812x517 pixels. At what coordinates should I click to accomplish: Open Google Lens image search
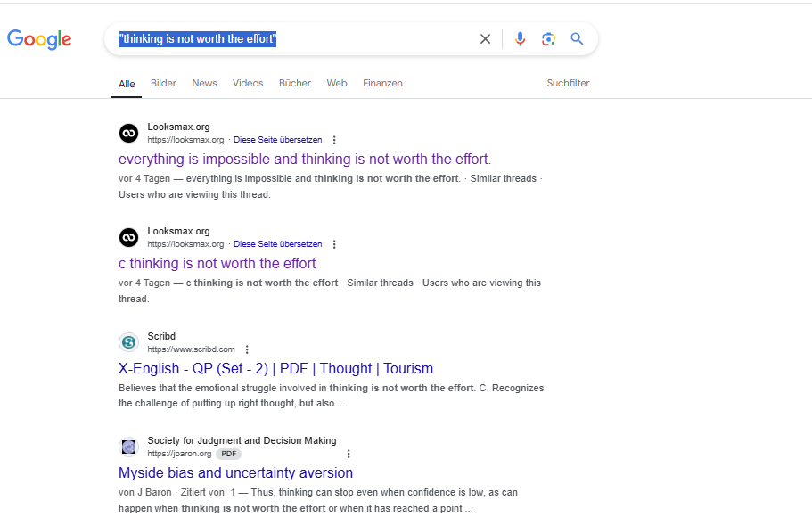pyautogui.click(x=548, y=39)
